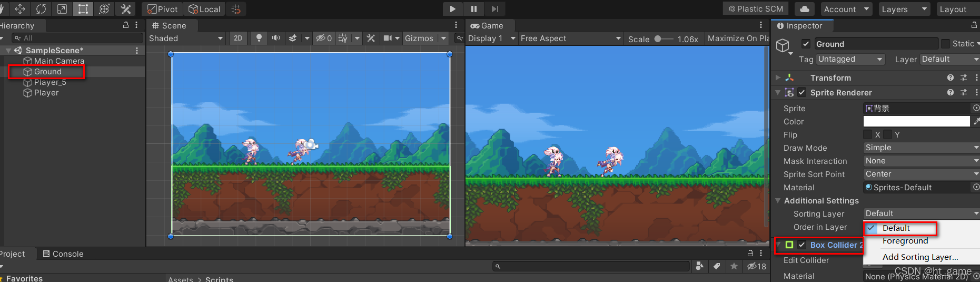Toggle scene grid icon
Image resolution: width=980 pixels, height=282 pixels.
[x=343, y=38]
